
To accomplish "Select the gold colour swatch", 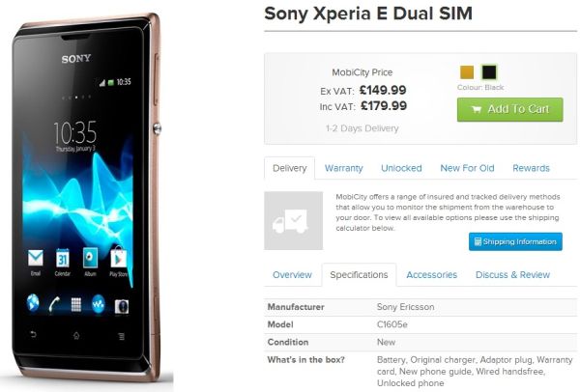I will tap(467, 72).
